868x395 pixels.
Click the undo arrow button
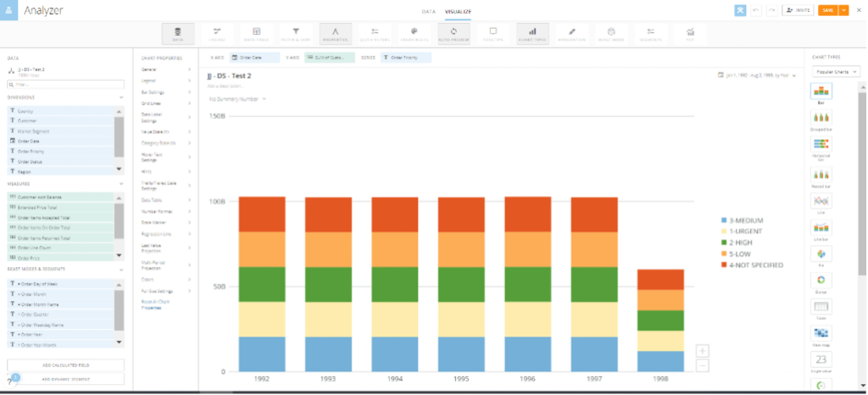(x=755, y=10)
